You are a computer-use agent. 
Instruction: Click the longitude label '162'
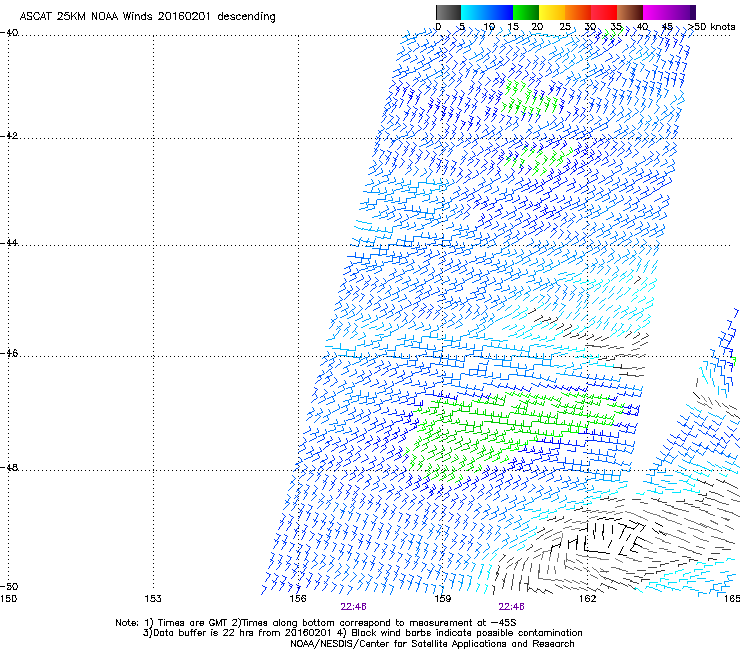[x=587, y=599]
